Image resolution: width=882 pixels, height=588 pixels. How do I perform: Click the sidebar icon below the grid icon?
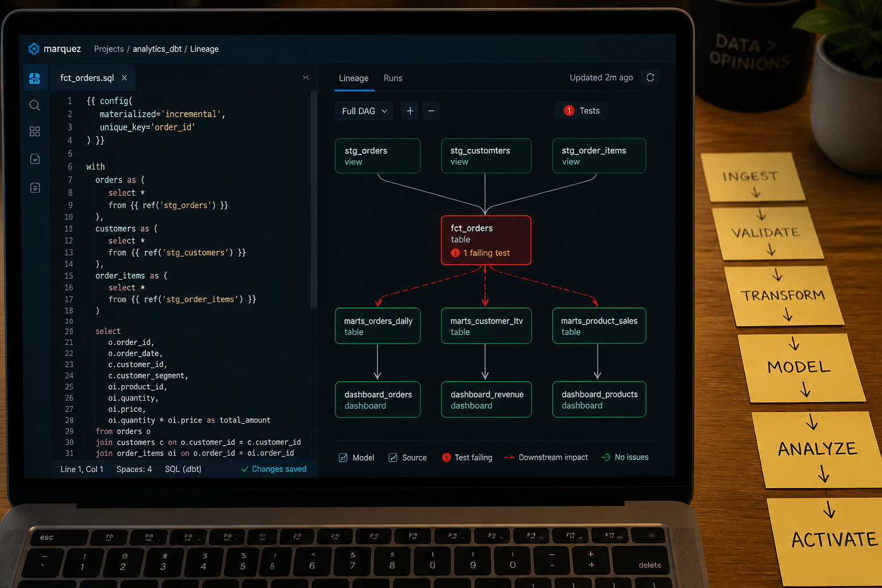[x=35, y=159]
